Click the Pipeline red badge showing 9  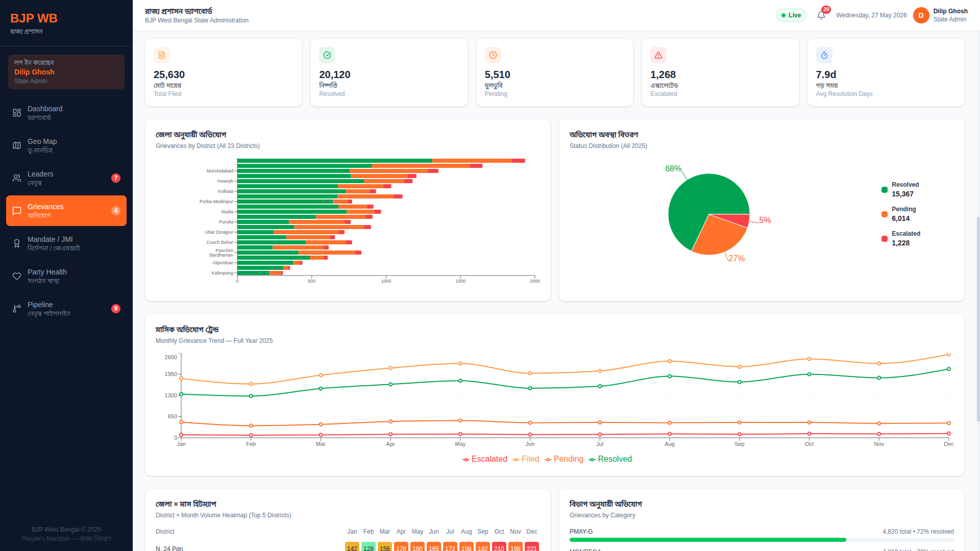tap(116, 309)
